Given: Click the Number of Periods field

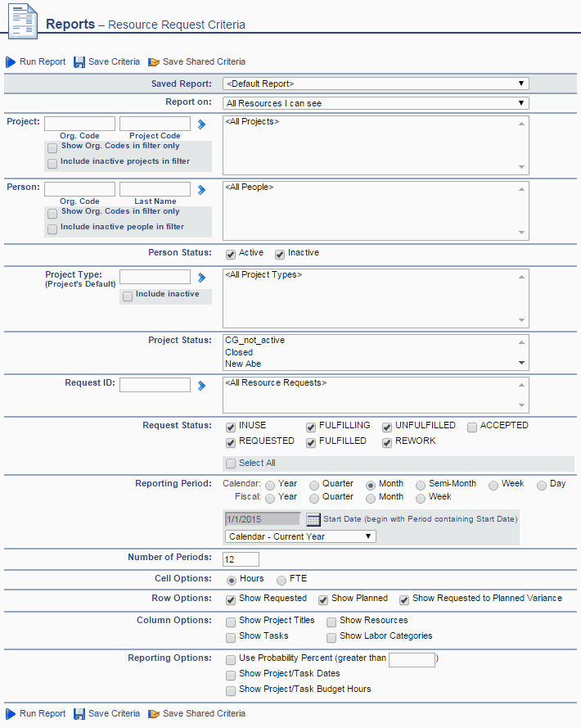Looking at the screenshot, I should pos(241,559).
